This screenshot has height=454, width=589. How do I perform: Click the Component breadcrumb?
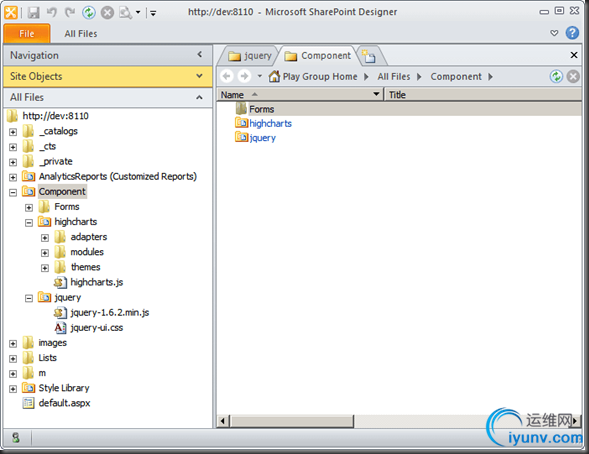click(x=456, y=77)
